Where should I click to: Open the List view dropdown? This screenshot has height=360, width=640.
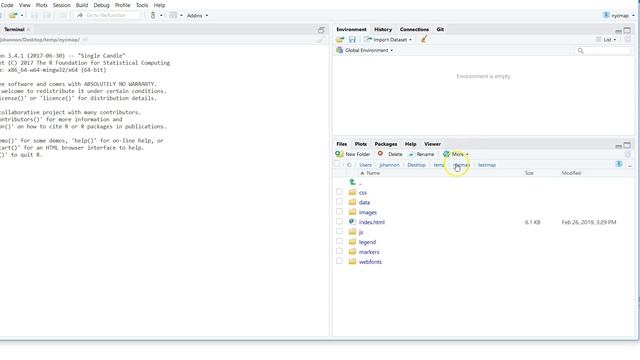606,40
